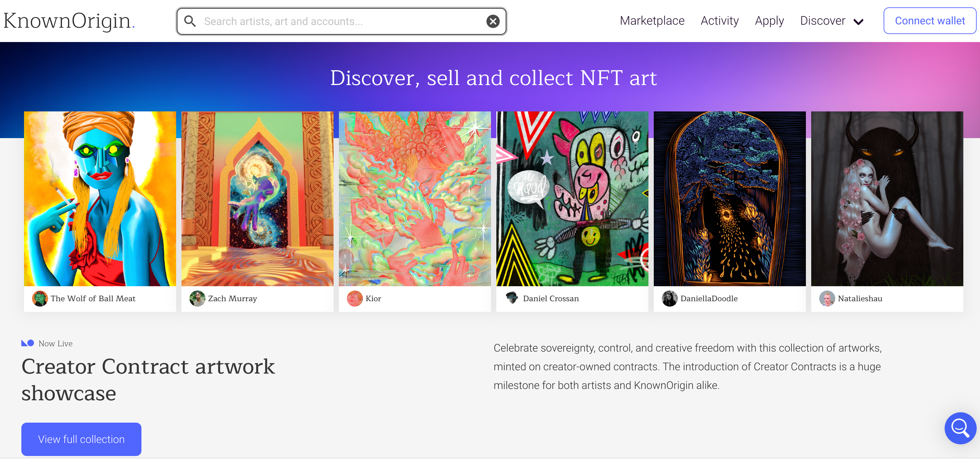Click the Celebrate sovereignty description paragraph
980x459 pixels.
687,366
